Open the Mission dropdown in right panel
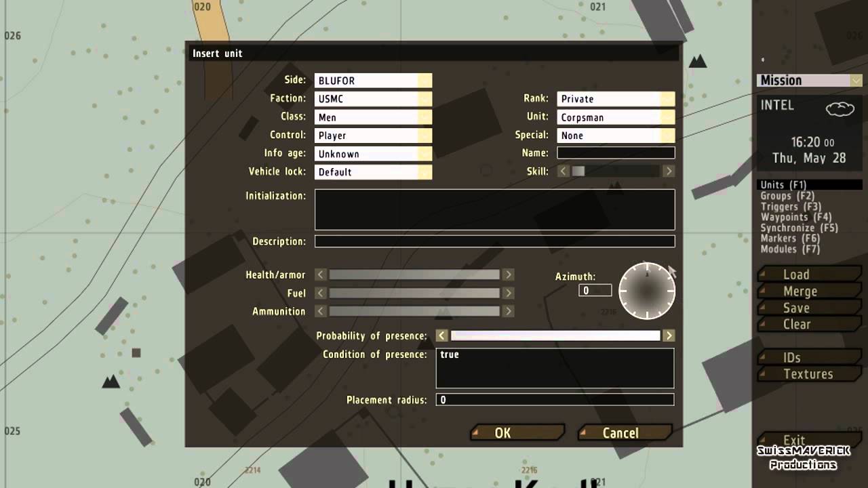Screen dimensions: 868x488 pyautogui.click(x=810, y=80)
